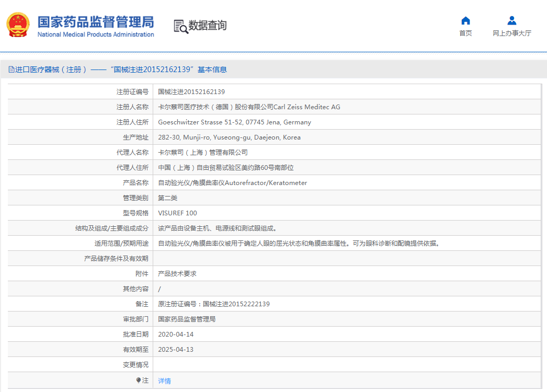Click the 适用范围/预期用途 label

click(x=121, y=244)
